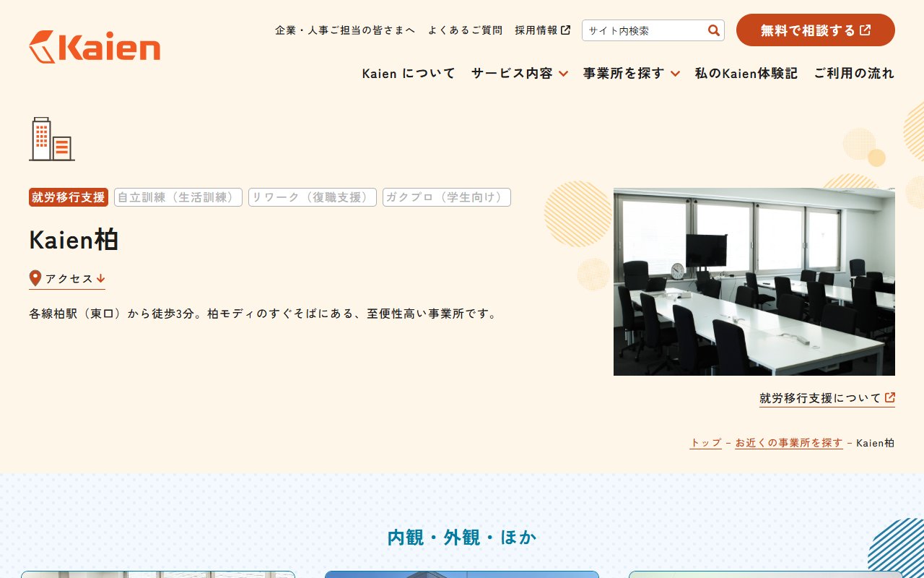Select the リワーク（復職支援） tab
This screenshot has height=578, width=924.
[313, 197]
